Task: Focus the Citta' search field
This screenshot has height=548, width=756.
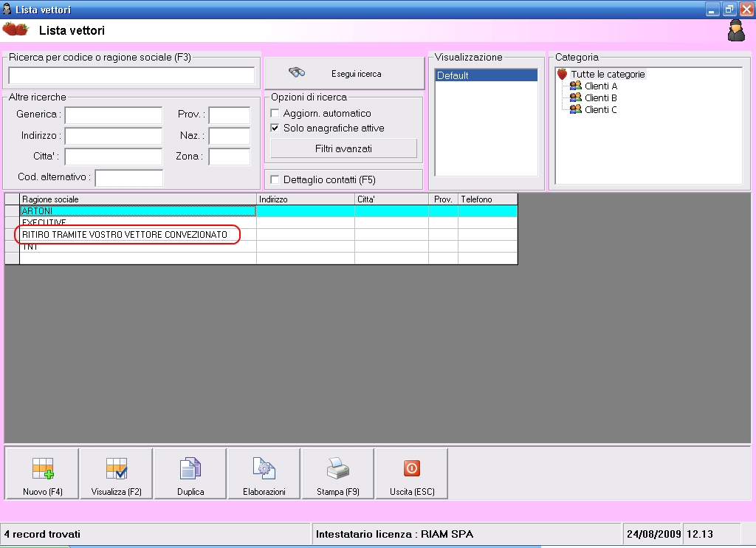Action: pos(114,157)
